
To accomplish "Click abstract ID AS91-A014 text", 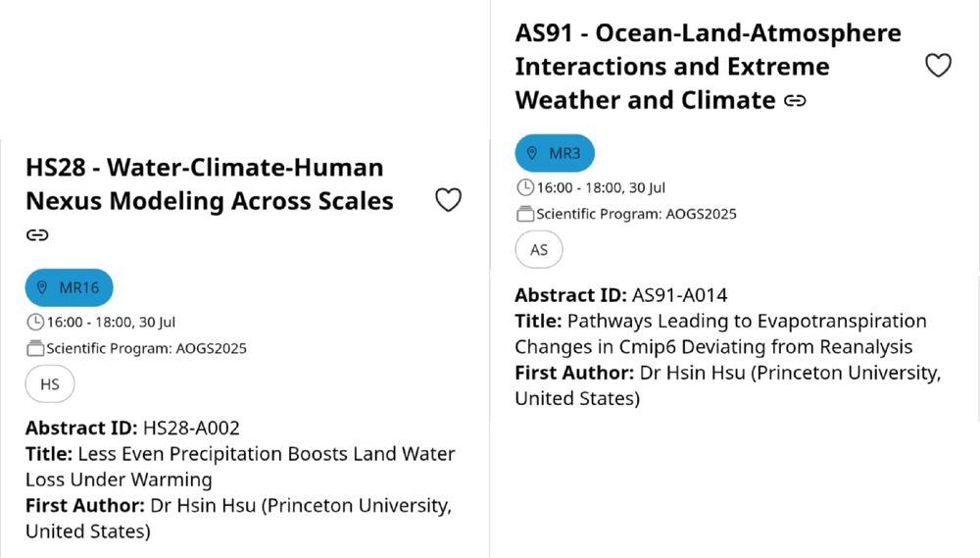I will click(680, 295).
